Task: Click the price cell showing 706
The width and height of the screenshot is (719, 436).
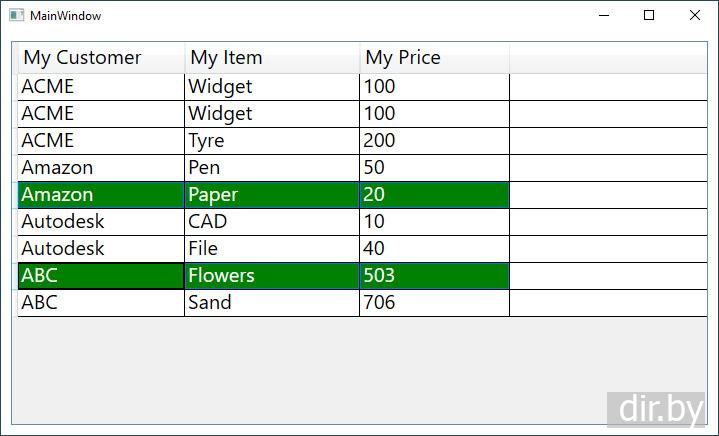Action: (x=434, y=303)
